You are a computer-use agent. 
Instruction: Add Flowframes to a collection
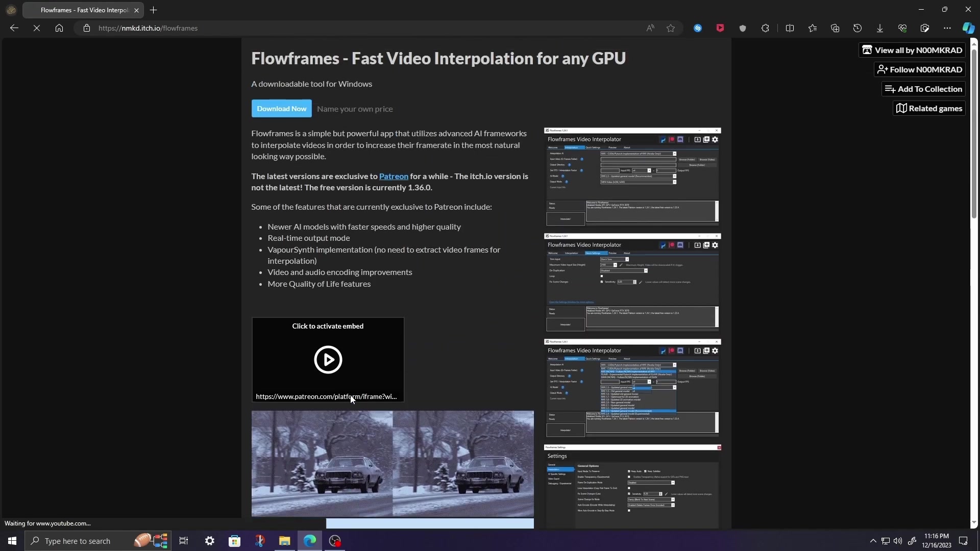pyautogui.click(x=923, y=88)
